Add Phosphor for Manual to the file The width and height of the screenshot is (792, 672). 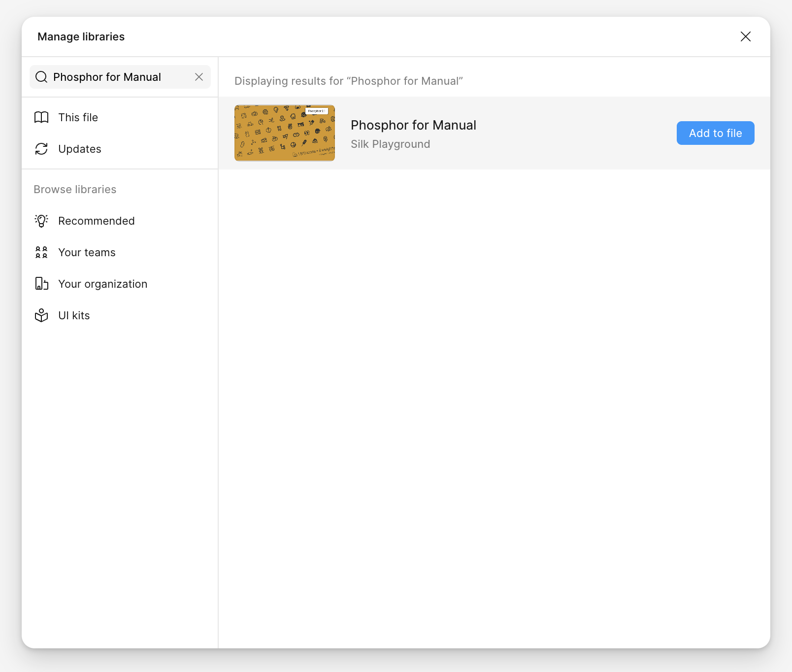point(715,133)
